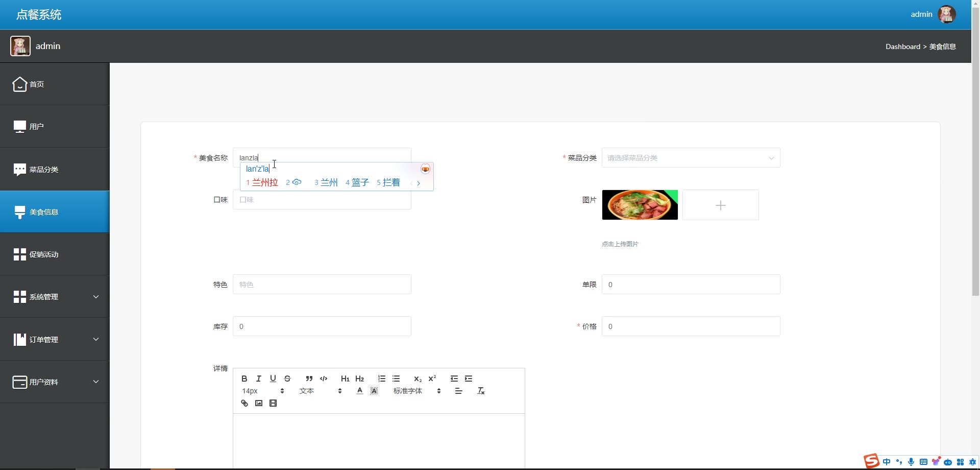Open the Sogou toolbox grid icon
980x470 pixels.
click(960, 462)
